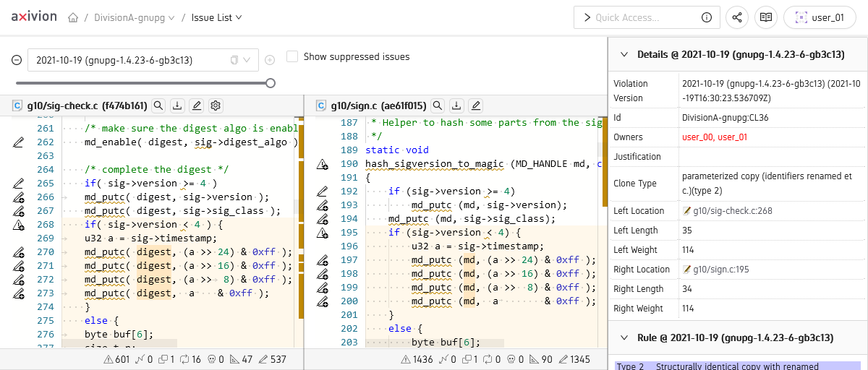Adjust the version timeline slider handle

coord(271,83)
